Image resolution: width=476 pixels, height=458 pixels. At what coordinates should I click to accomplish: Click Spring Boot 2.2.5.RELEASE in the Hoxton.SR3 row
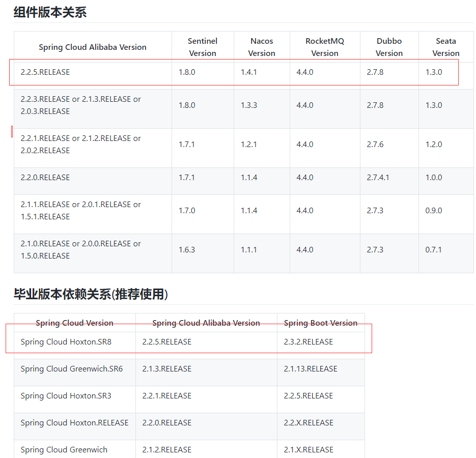pos(309,396)
